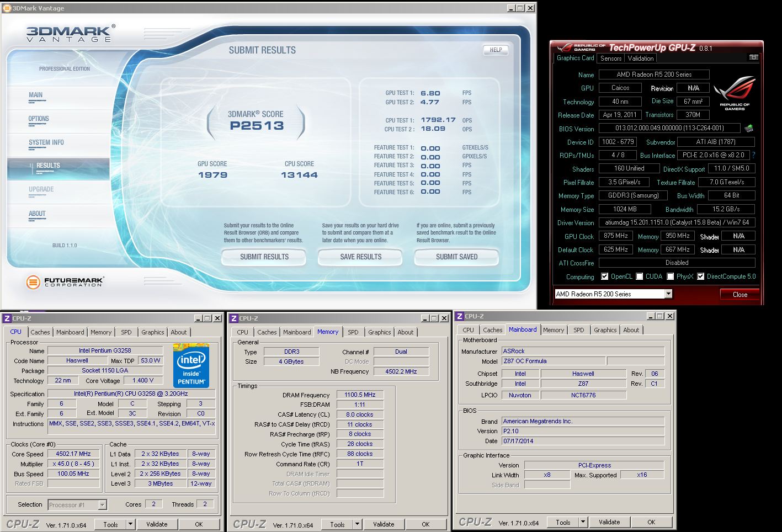Click OK in CPU-Z Memory window

pyautogui.click(x=425, y=524)
